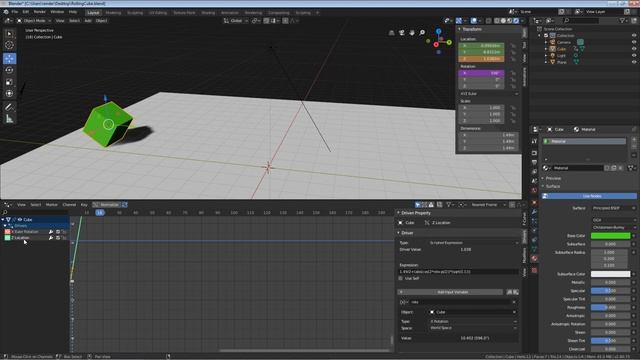Click the red X axis on navigation gizmo

(436, 44)
